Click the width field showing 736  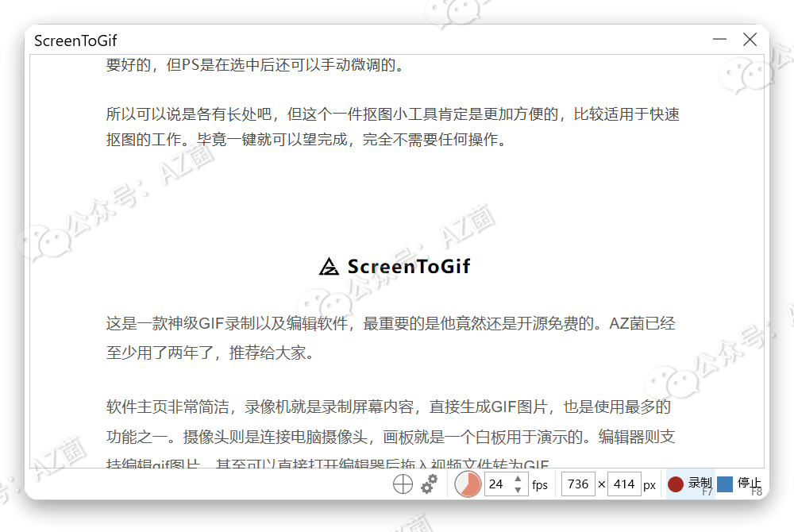578,484
